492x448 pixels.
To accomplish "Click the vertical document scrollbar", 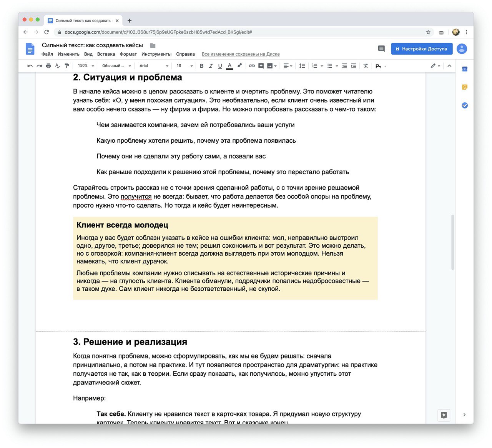I will point(453,242).
